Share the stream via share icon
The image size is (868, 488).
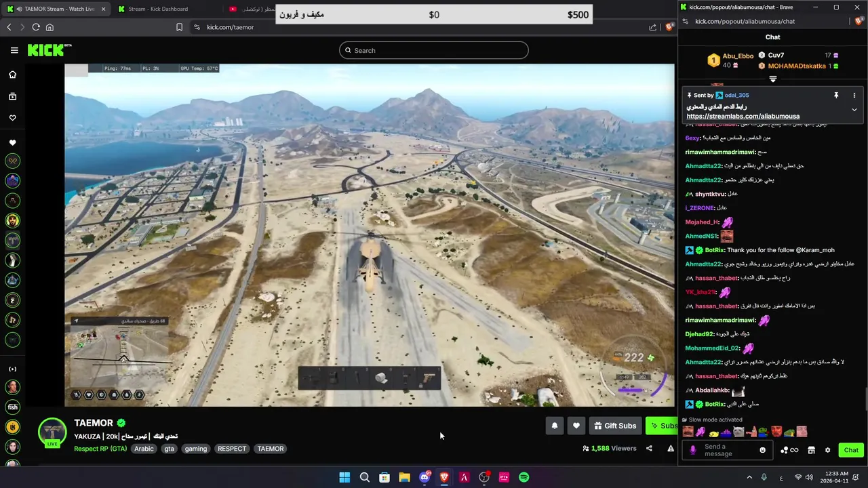649,448
